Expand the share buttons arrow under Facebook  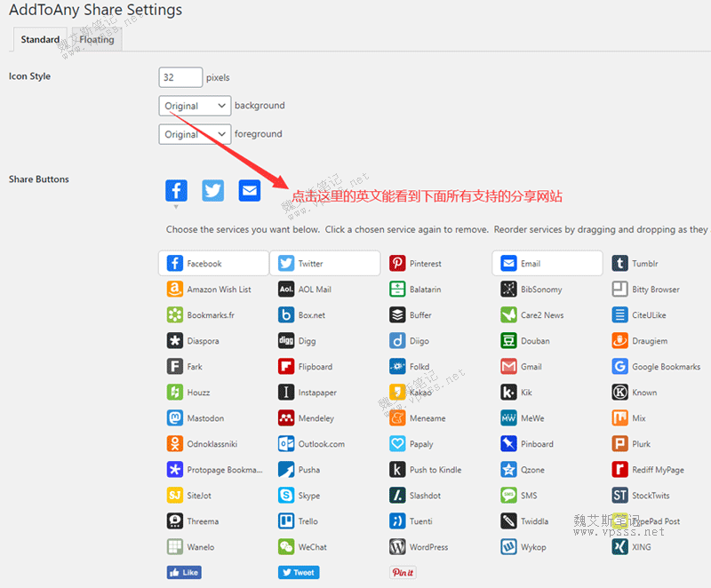(176, 207)
